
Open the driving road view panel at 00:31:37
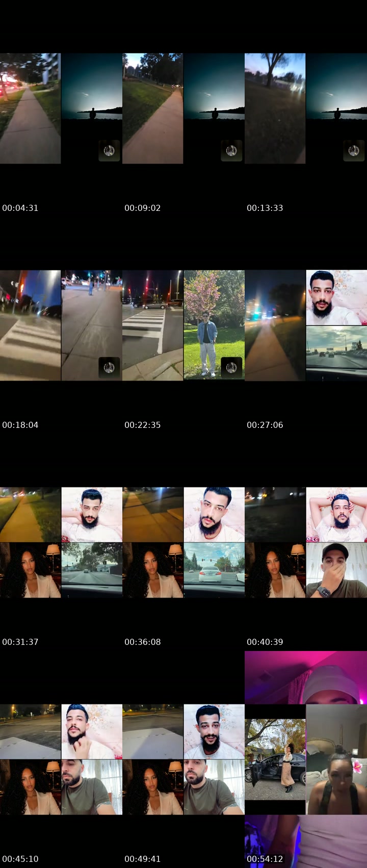click(92, 571)
